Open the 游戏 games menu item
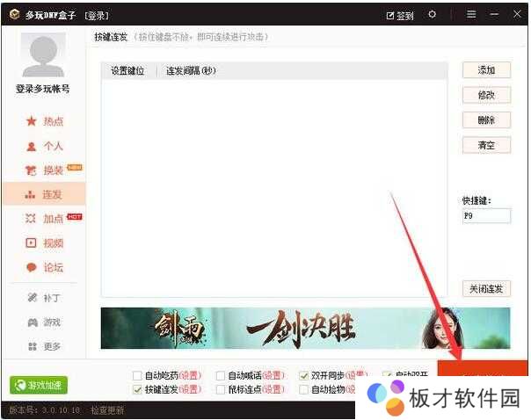This screenshot has width=531, height=420. click(45, 322)
